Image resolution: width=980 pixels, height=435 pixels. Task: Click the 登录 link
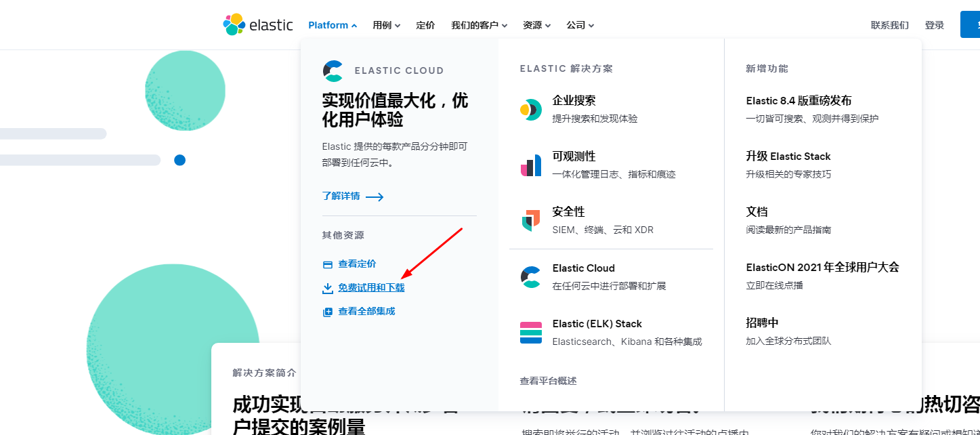935,25
